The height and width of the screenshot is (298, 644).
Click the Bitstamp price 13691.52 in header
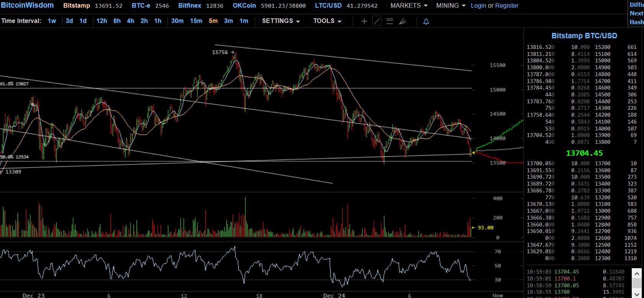(x=109, y=6)
